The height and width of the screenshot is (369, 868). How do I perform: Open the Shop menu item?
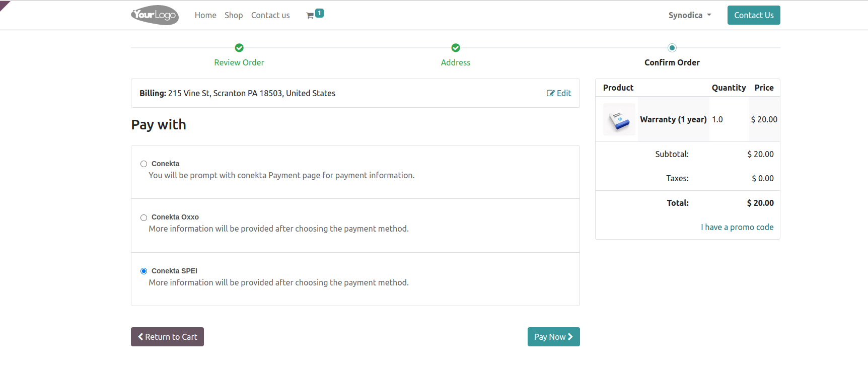tap(234, 15)
